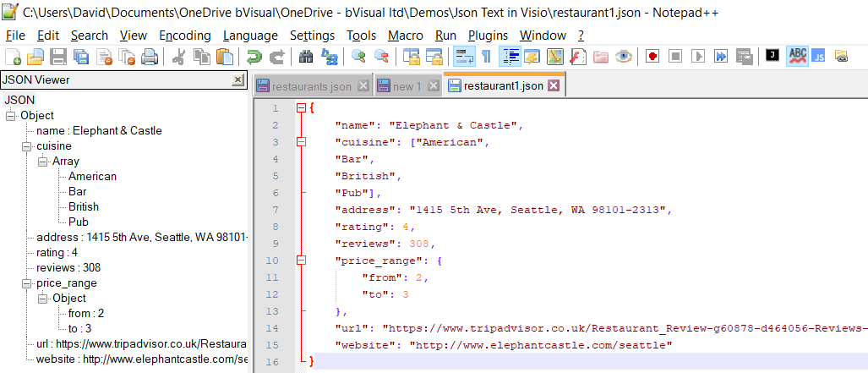Create a new file with the New icon
868x373 pixels.
13,57
